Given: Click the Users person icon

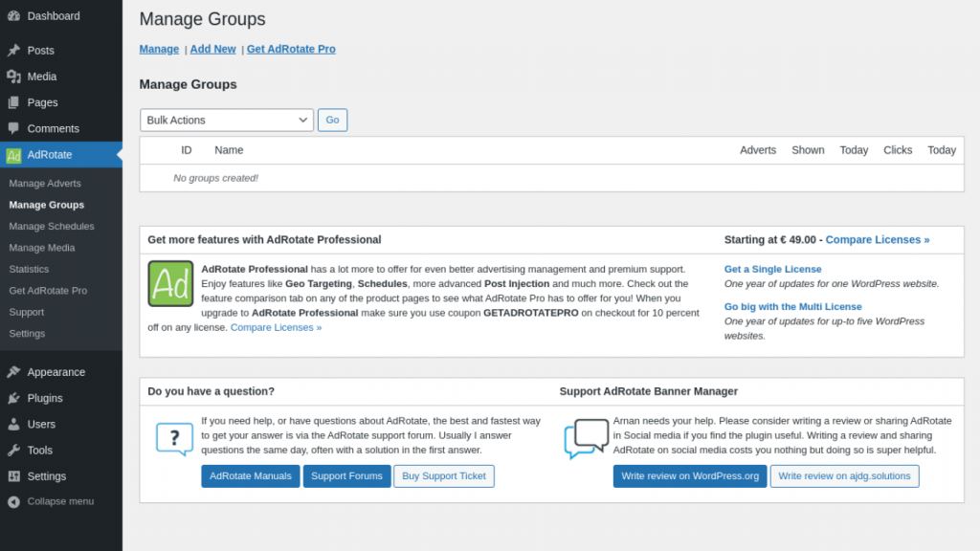Looking at the screenshot, I should [13, 424].
